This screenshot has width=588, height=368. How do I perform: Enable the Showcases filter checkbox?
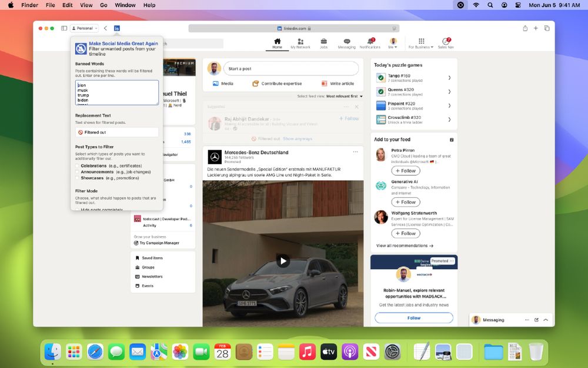click(77, 178)
